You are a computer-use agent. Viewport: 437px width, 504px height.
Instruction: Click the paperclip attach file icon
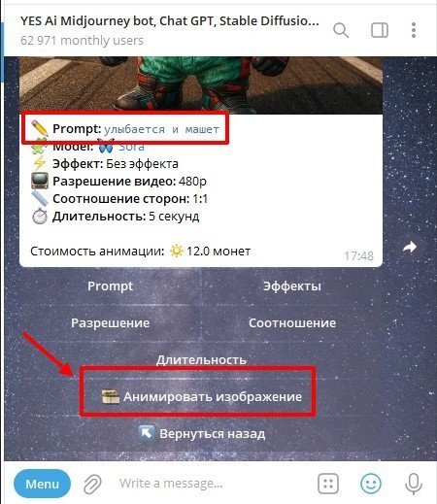92,484
